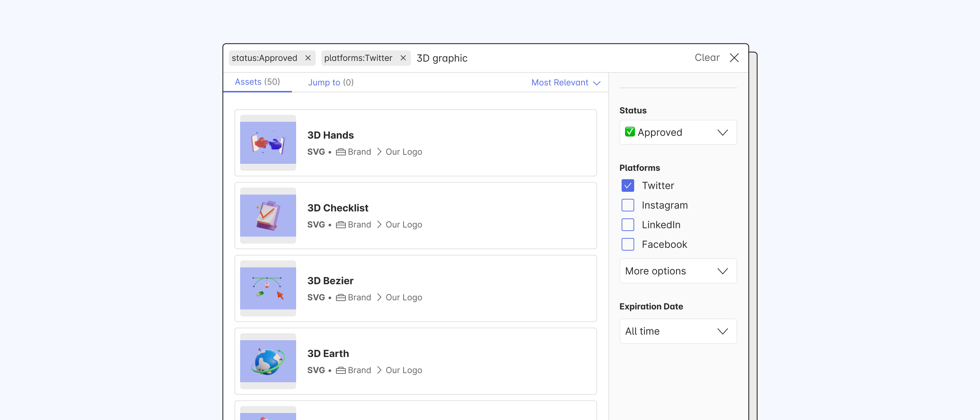Image resolution: width=980 pixels, height=420 pixels.
Task: Expand the More options section
Action: [678, 271]
